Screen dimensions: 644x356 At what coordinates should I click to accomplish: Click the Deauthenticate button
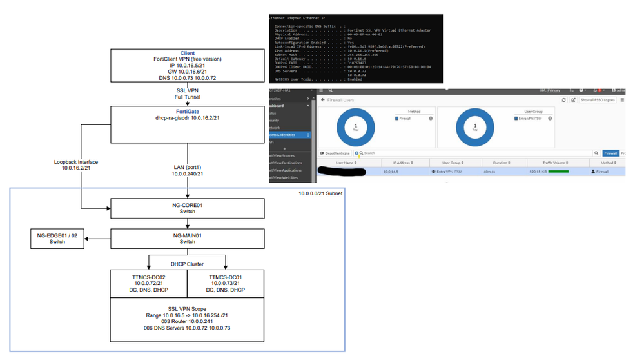pyautogui.click(x=335, y=153)
